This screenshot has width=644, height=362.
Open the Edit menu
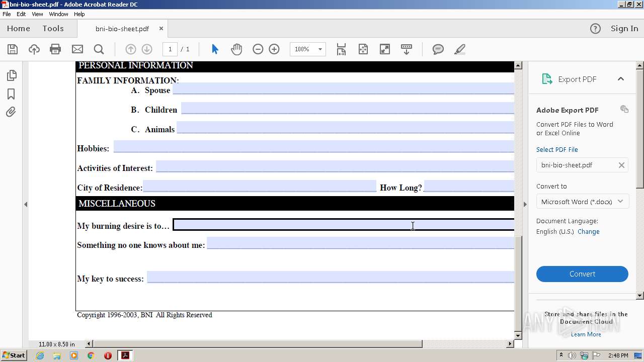21,14
